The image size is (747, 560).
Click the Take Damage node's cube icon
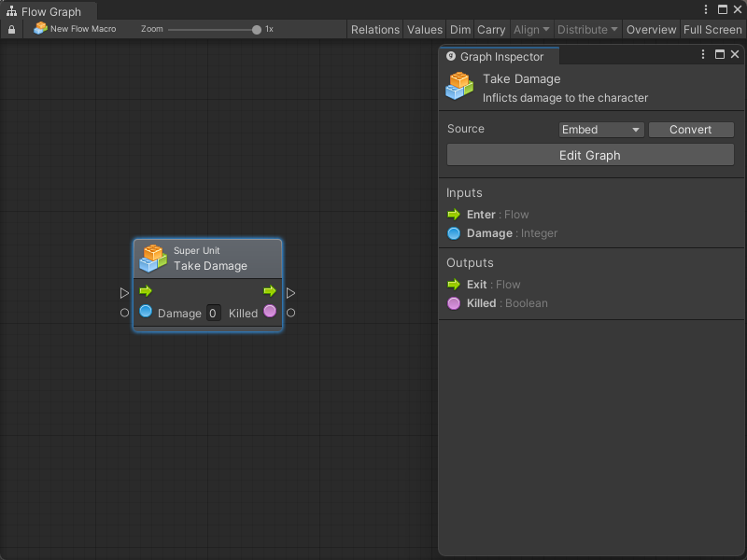153,258
